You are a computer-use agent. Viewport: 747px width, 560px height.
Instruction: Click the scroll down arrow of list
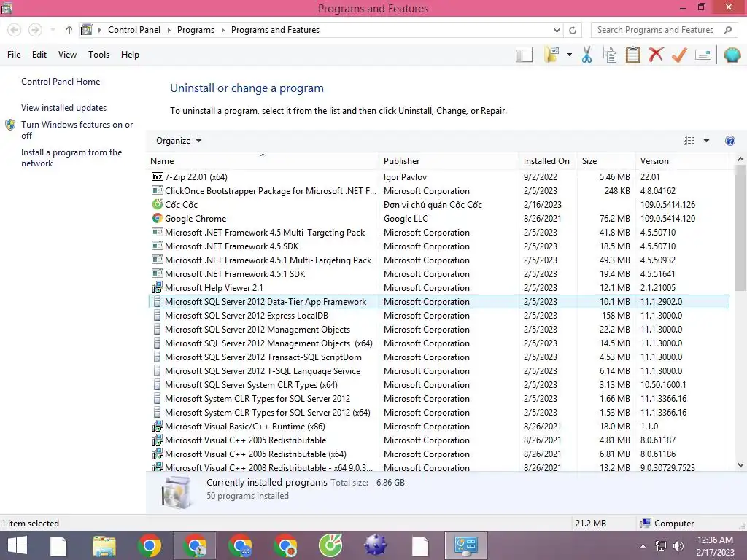pos(740,464)
